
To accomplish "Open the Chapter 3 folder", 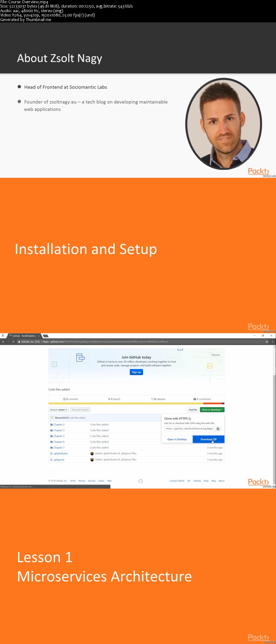I will click(59, 430).
